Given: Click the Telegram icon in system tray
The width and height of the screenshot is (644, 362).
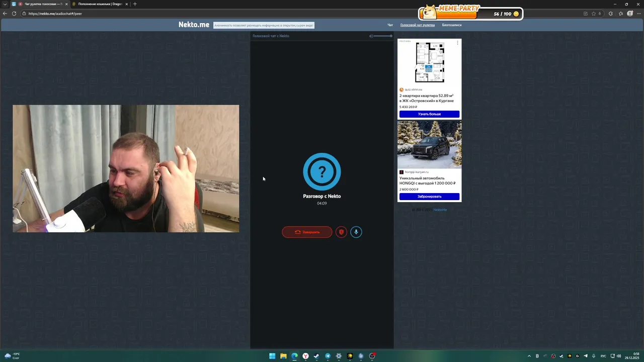Looking at the screenshot, I should [x=586, y=356].
